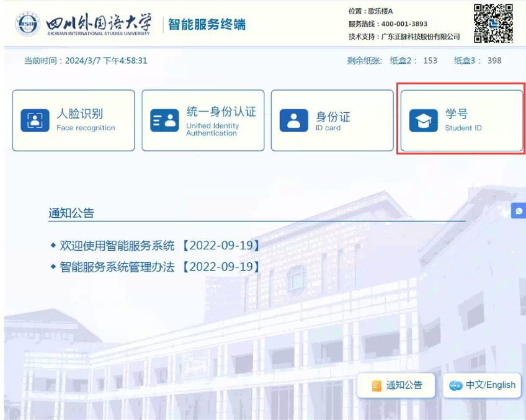Click the orange notice icon at bottom
This screenshot has height=420, width=526.
coord(376,386)
